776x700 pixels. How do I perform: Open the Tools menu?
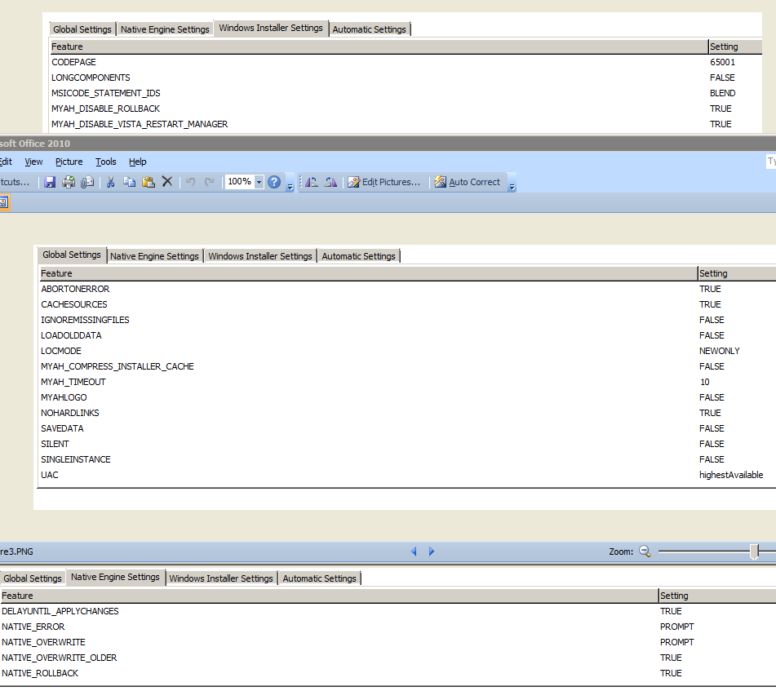click(106, 162)
